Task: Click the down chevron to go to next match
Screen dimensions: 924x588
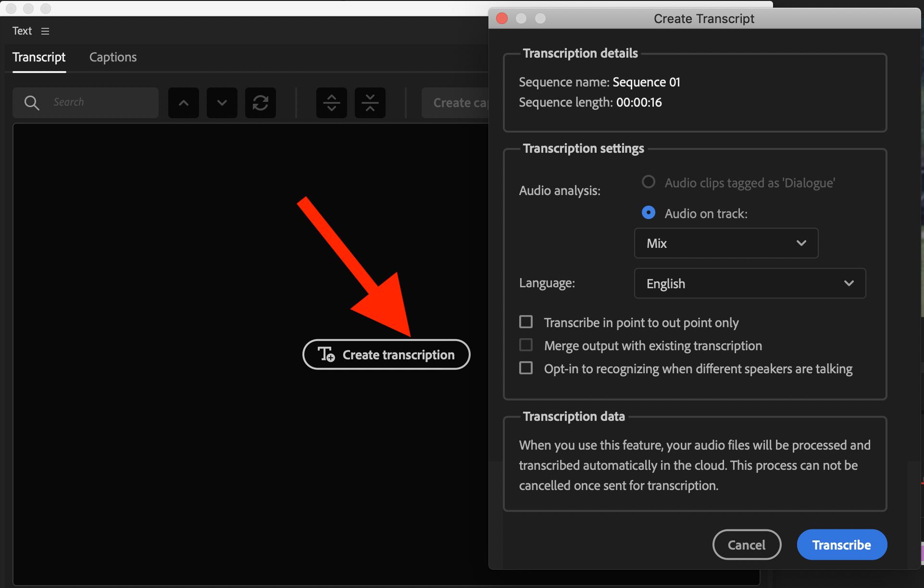Action: (222, 102)
